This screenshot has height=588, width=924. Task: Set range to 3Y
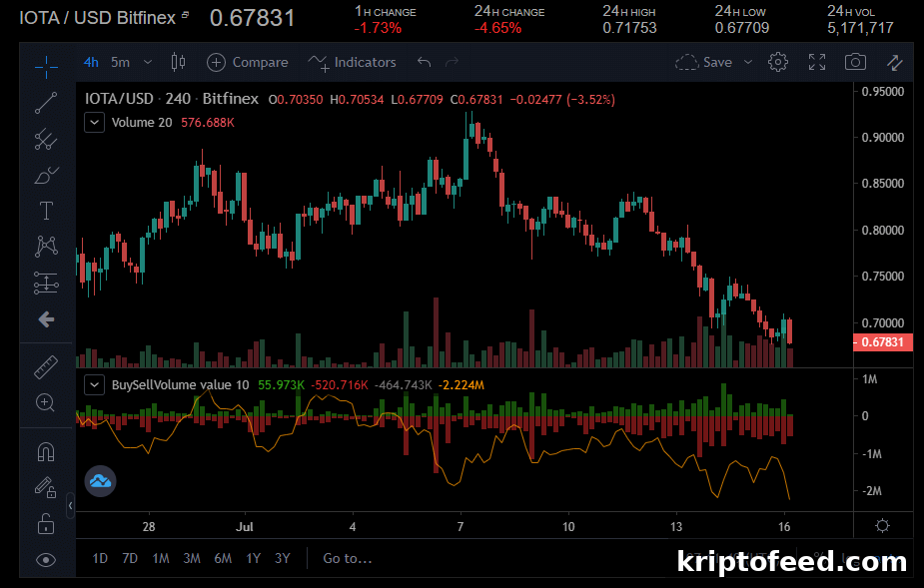pyautogui.click(x=283, y=558)
